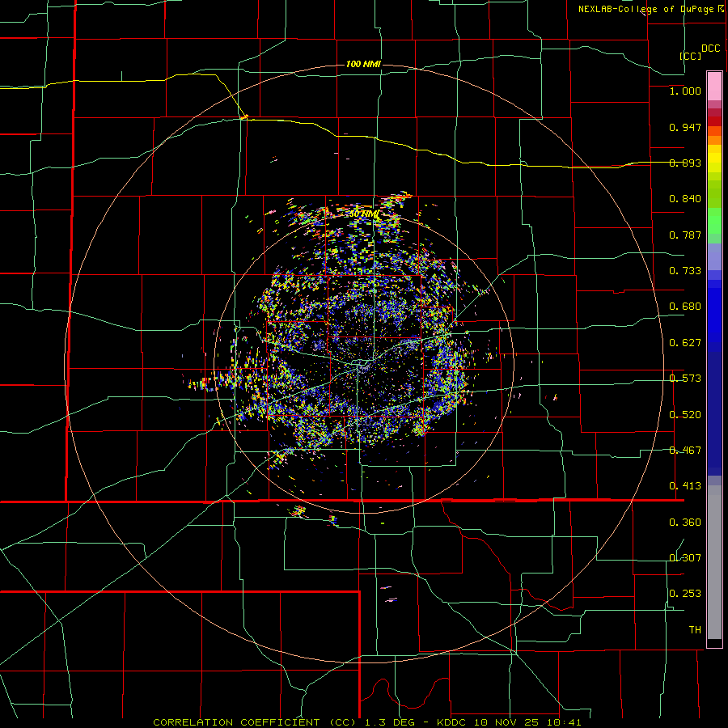The width and height of the screenshot is (728, 728).
Task: Click the 0.253 scale value
Action: tap(685, 594)
